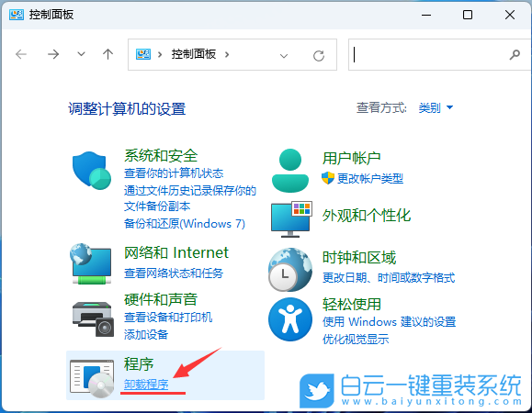The image size is (532, 413).
Task: Click 控制面板 breadcrumb in address bar
Action: click(193, 54)
